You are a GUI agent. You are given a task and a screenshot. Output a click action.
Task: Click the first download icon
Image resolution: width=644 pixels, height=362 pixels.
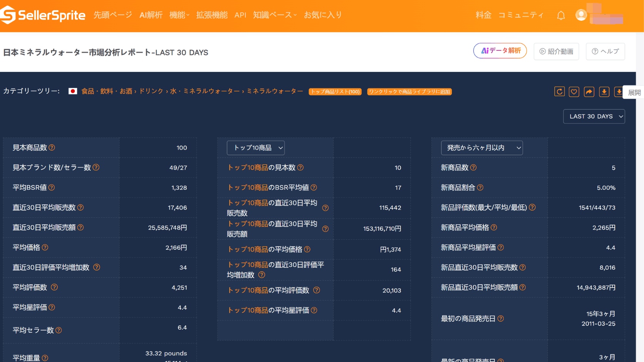(x=604, y=92)
